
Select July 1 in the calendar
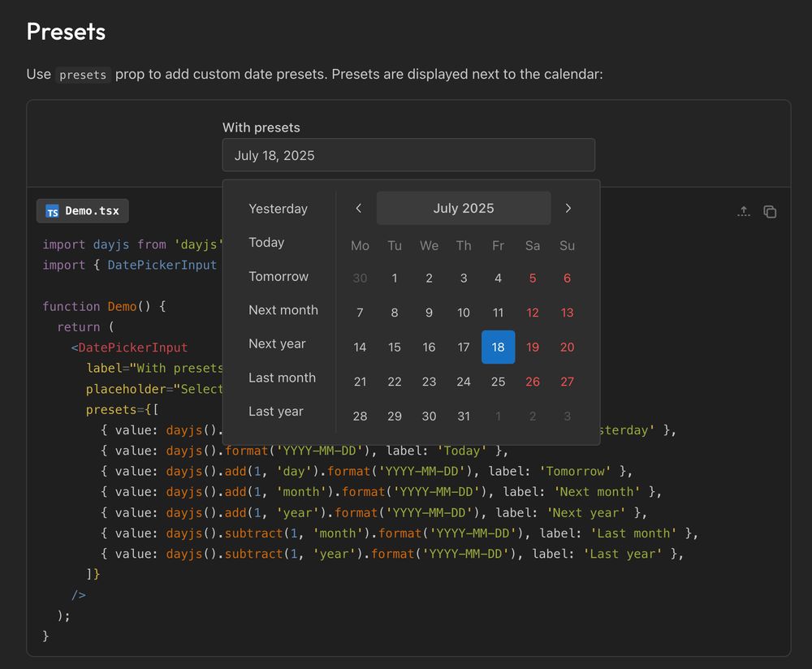tap(395, 278)
